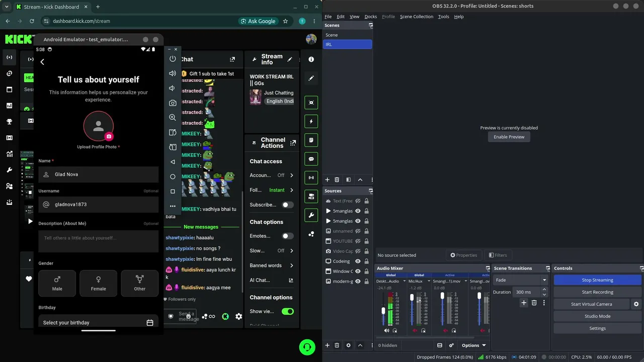644x362 pixels.
Task: Add a source with the plus icon in Sources
Action: pyautogui.click(x=327, y=345)
